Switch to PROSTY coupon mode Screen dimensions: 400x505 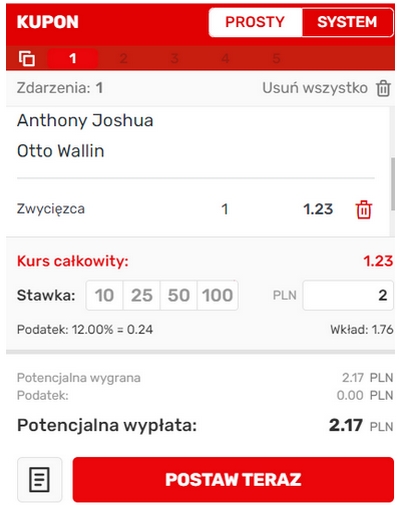coord(255,22)
